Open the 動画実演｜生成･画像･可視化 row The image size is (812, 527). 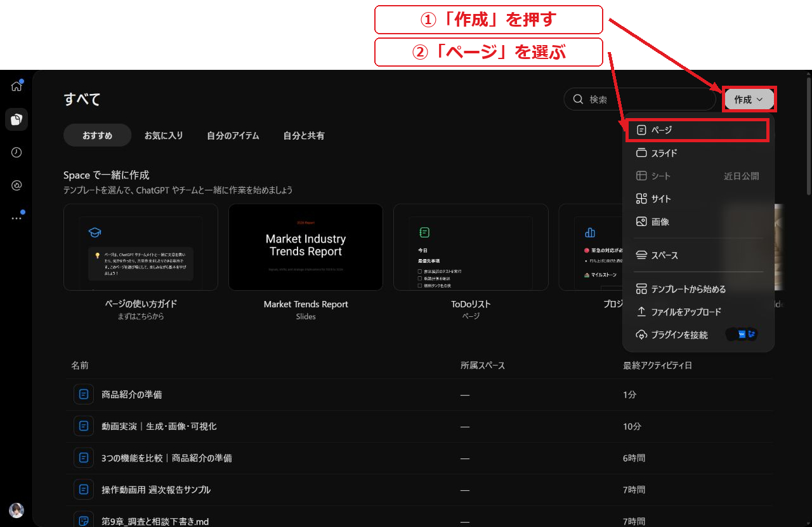pos(419,426)
